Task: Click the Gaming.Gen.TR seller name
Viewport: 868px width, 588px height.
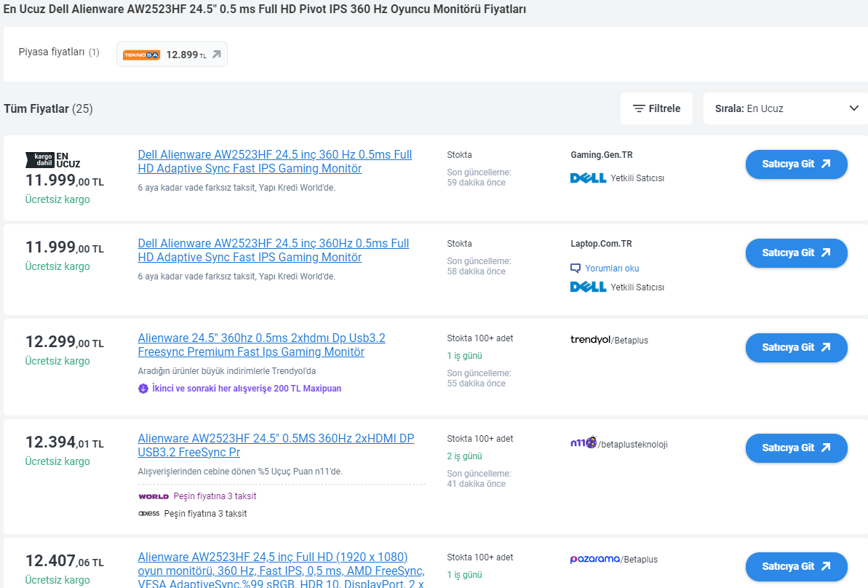Action: 602,155
